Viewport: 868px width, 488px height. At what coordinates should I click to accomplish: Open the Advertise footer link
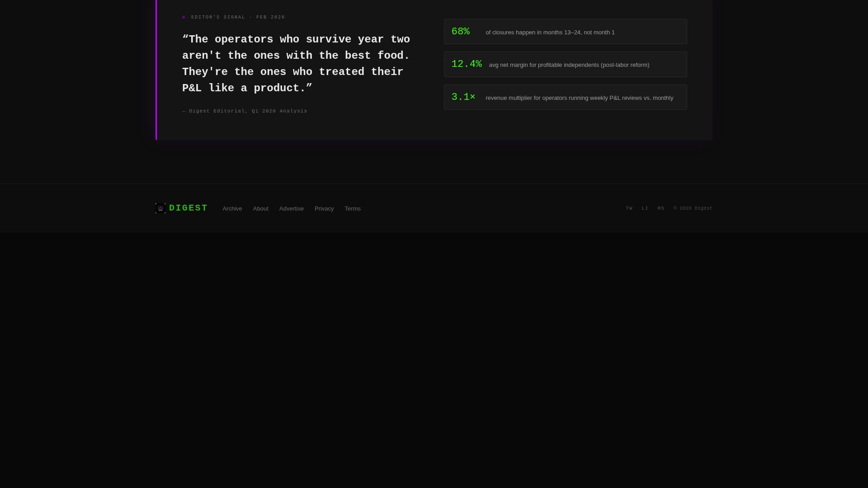(x=292, y=209)
